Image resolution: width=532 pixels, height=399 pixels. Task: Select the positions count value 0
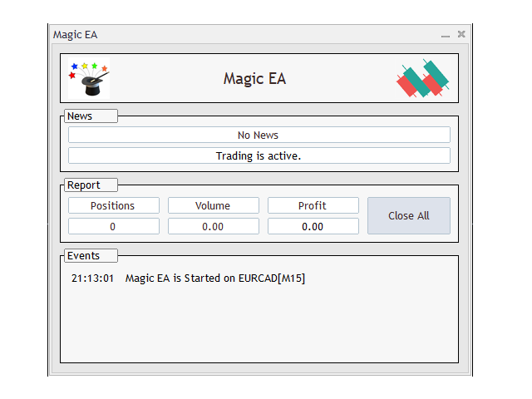114,226
